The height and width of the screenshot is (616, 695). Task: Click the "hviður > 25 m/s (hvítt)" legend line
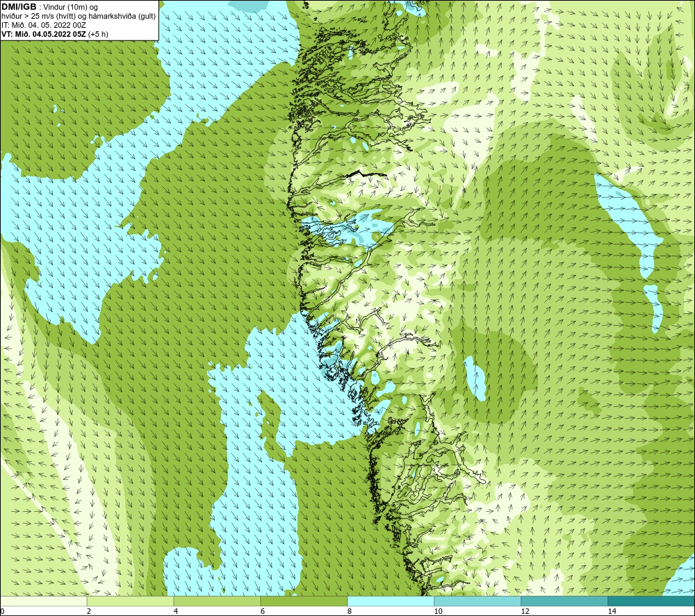click(79, 16)
